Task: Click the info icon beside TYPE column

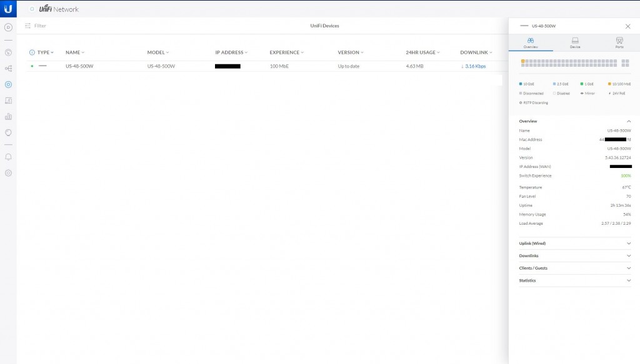Action: pos(32,52)
